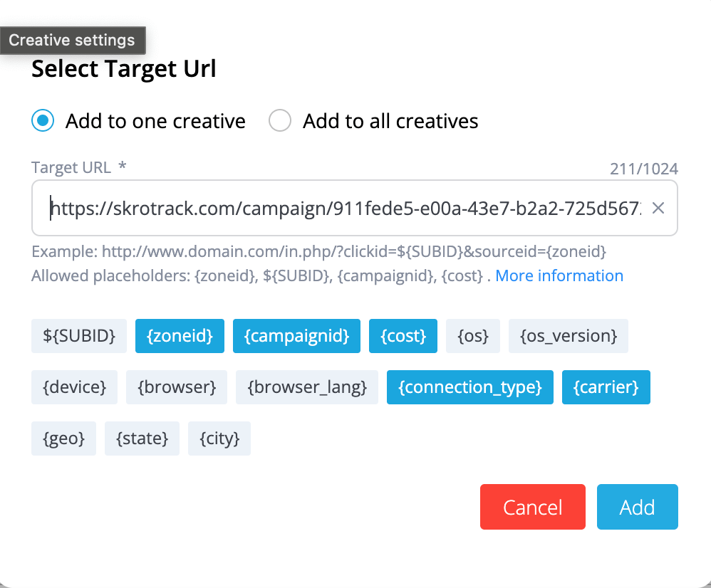
Task: Add the {browser} placeholder chip
Action: [177, 387]
